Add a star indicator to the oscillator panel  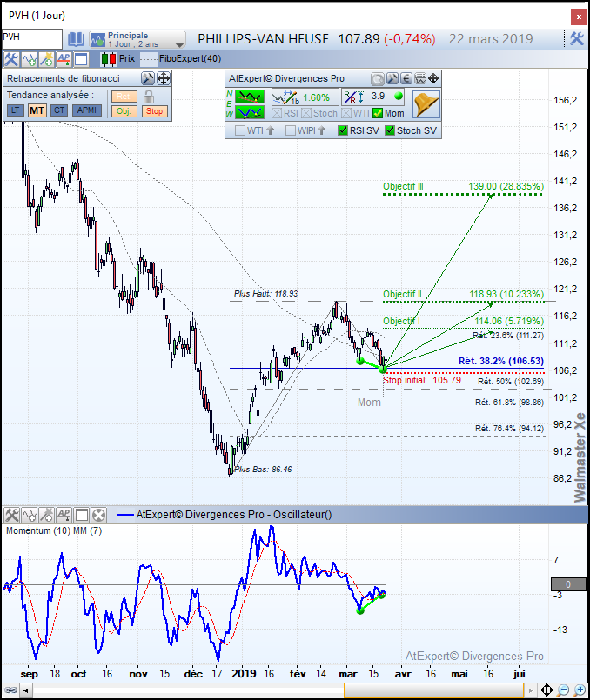pos(46,515)
